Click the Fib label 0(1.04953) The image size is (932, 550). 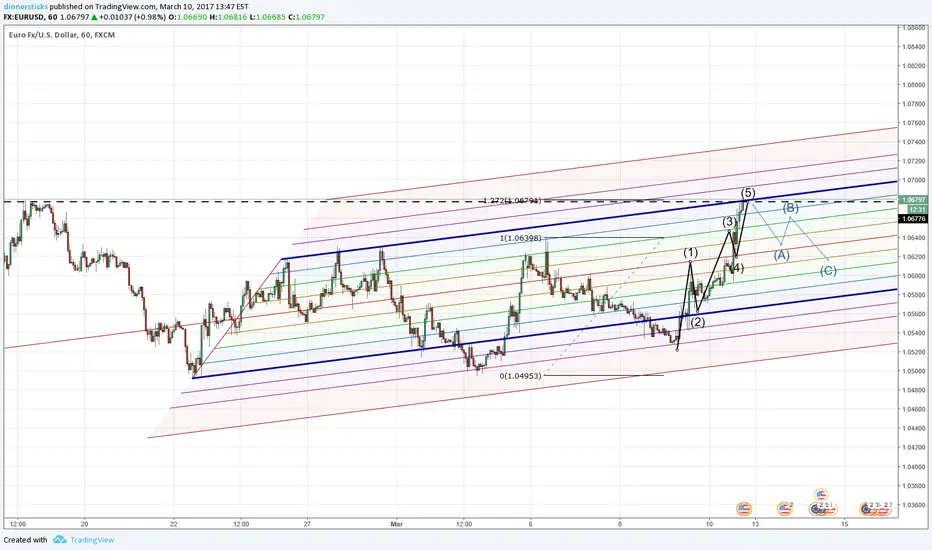[520, 376]
